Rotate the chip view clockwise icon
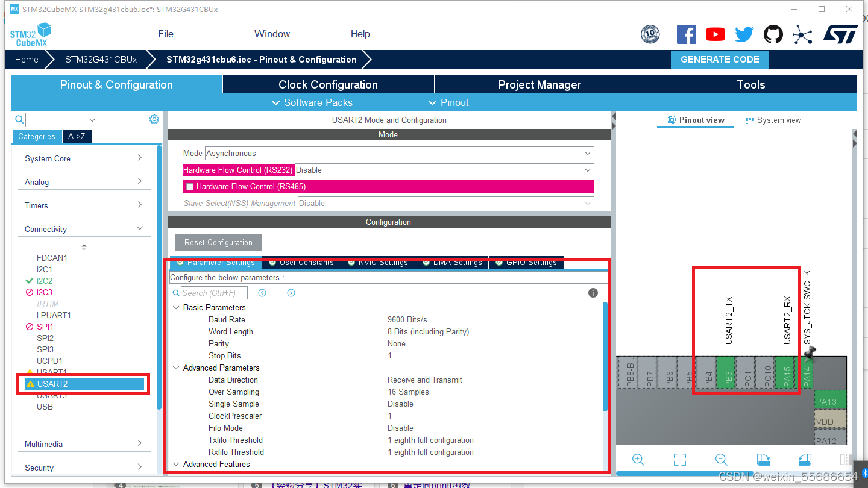 pos(763,460)
